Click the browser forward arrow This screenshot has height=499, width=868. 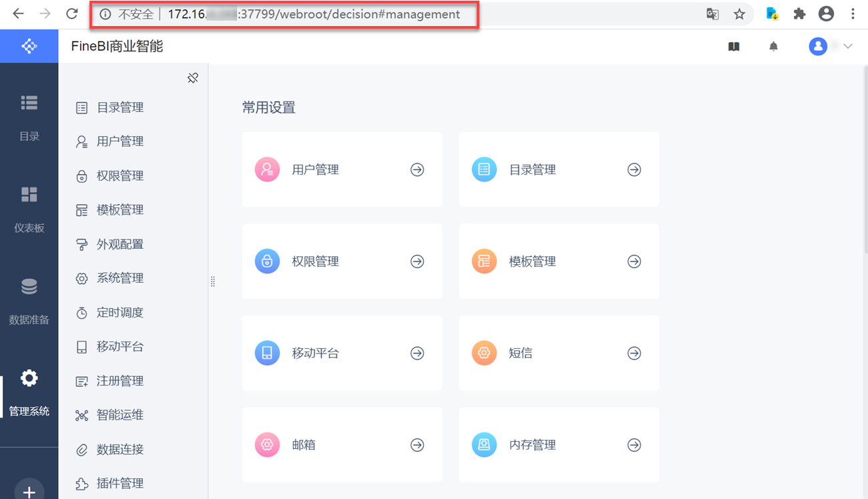[45, 14]
